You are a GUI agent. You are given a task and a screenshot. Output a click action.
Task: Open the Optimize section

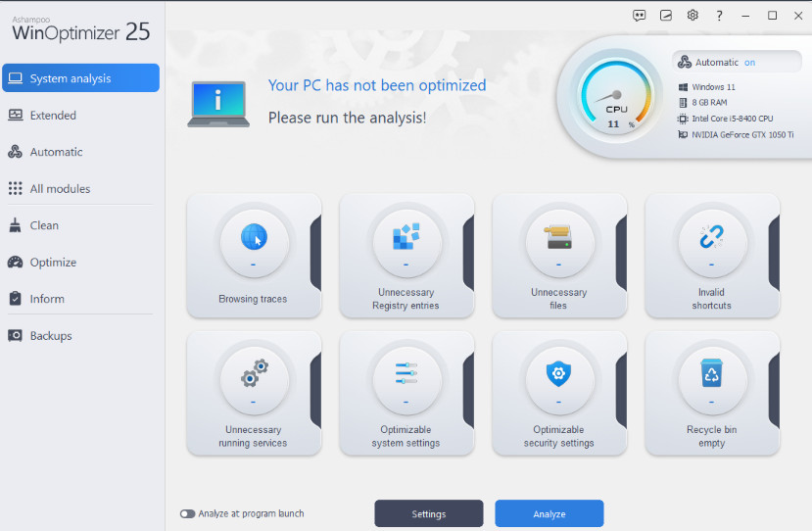coord(80,263)
